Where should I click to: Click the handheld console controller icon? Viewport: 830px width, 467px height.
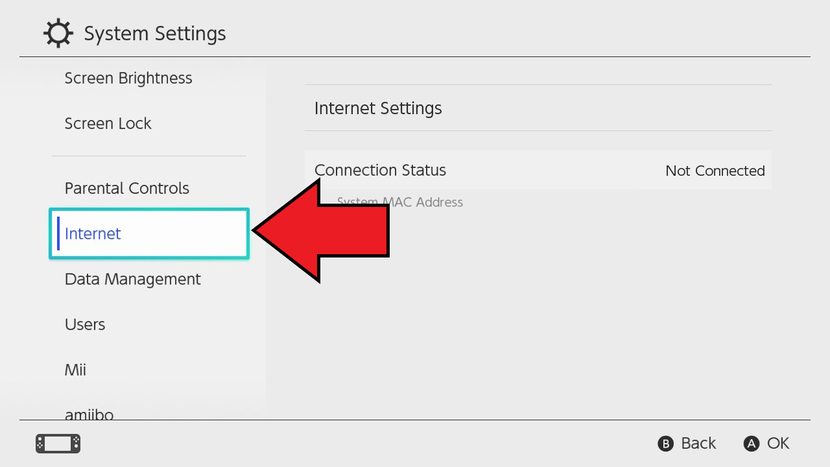[57, 443]
